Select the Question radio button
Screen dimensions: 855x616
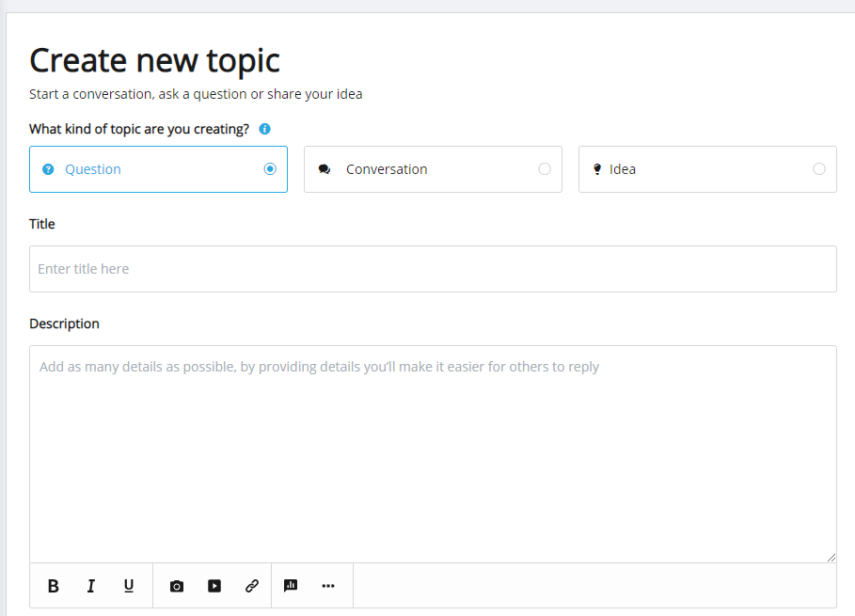coord(270,169)
